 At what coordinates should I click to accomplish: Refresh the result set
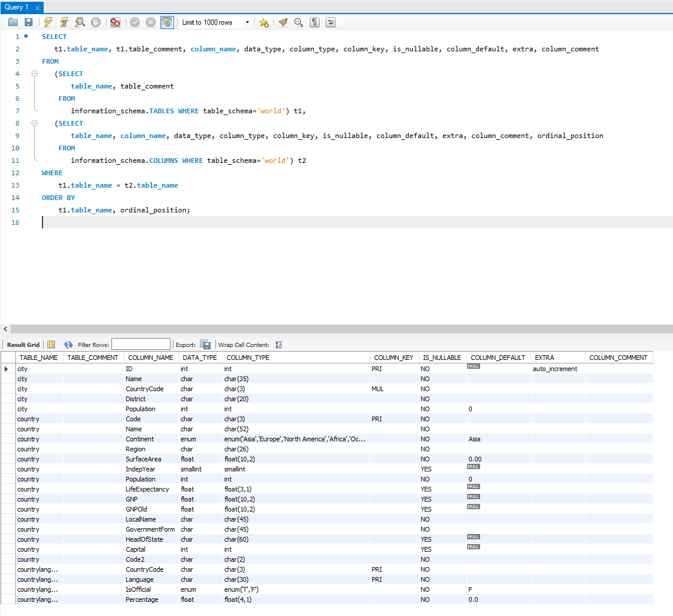(68, 345)
